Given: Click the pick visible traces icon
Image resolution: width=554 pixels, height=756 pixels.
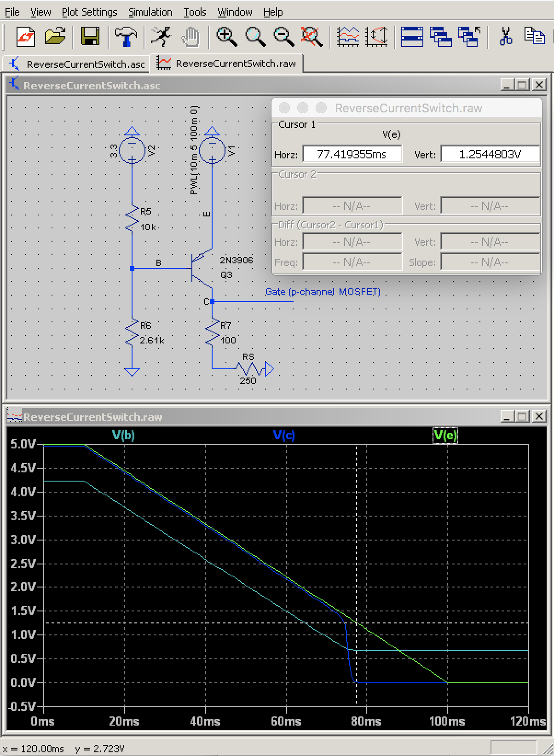Looking at the screenshot, I should tap(348, 36).
